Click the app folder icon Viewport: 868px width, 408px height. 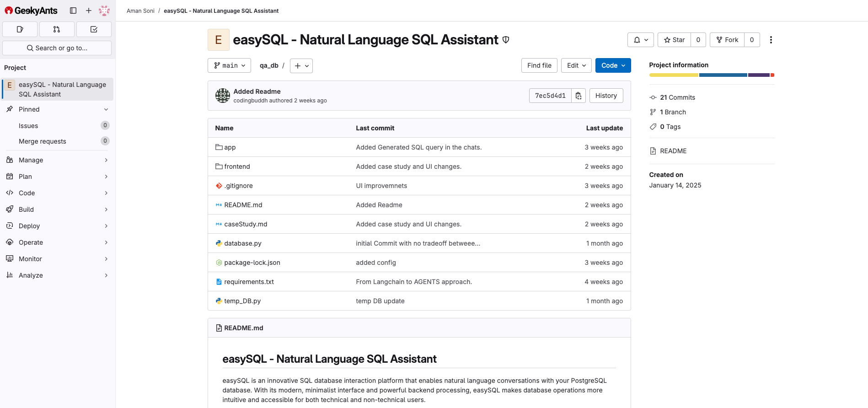coord(219,147)
